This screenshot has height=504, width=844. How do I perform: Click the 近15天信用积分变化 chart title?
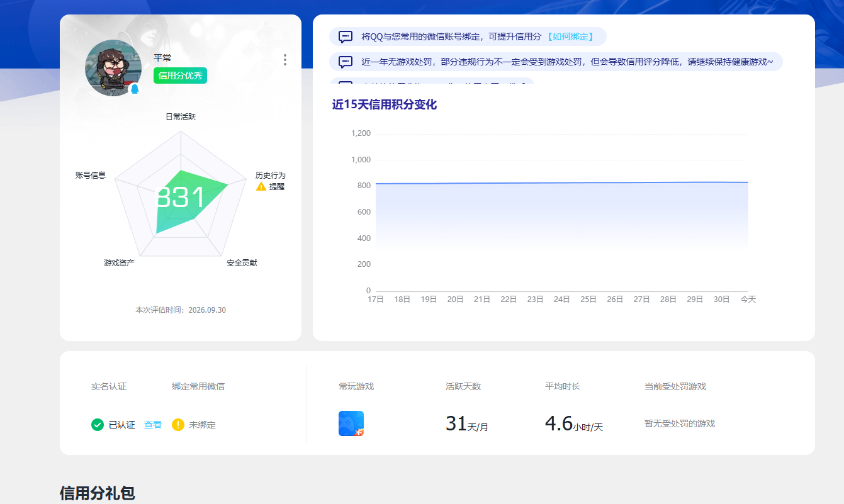(385, 104)
